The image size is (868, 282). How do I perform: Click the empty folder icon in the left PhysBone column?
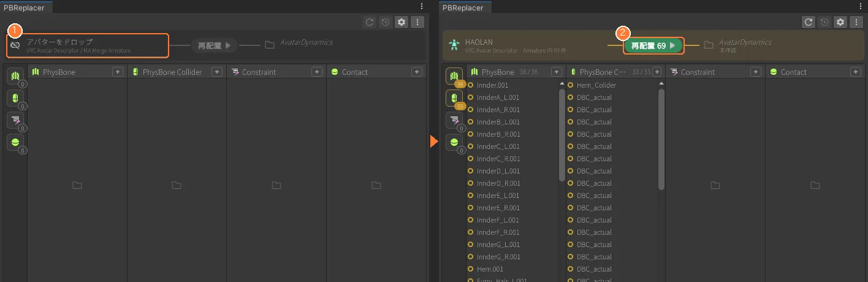(77, 185)
